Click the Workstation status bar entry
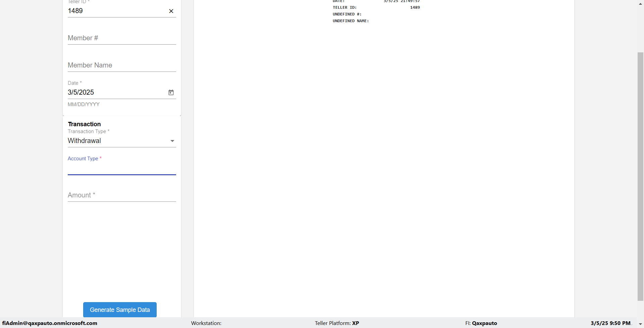Viewport: 644px width, 328px height. tap(206, 323)
